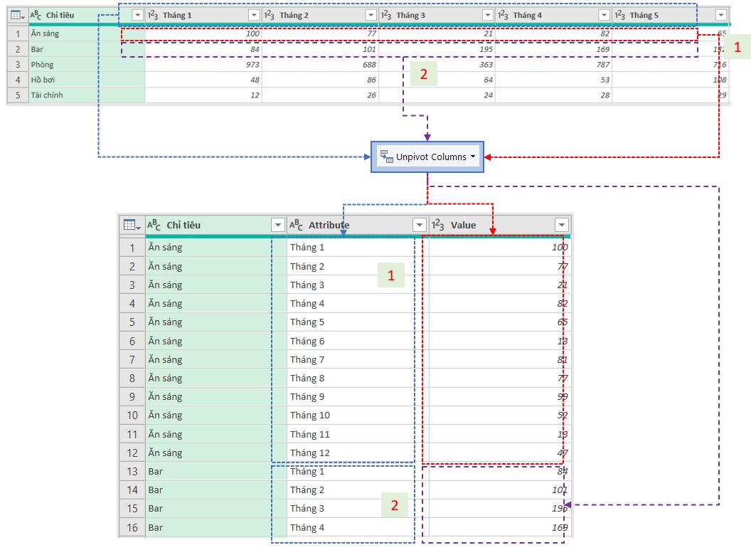Click the ABC icon on lower table's Chỉ tiêu column

153,225
